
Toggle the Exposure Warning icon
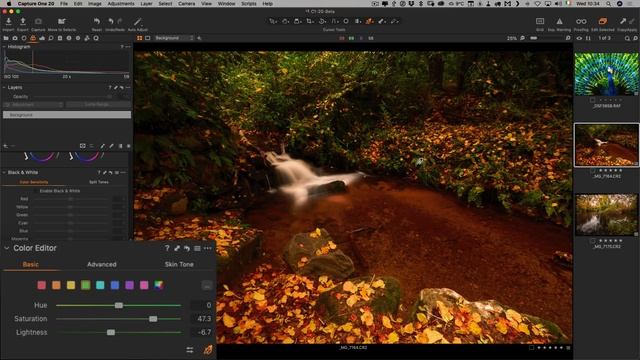[x=559, y=21]
